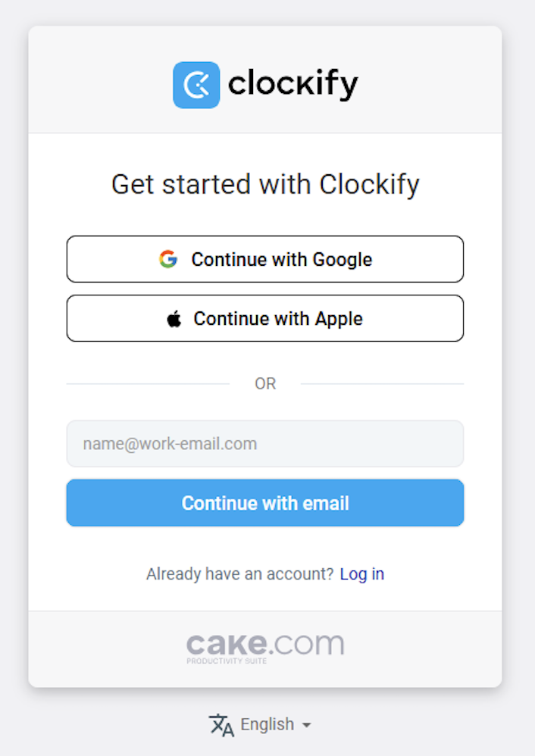Click the OR divider label
Image resolution: width=535 pixels, height=756 pixels.
point(265,384)
